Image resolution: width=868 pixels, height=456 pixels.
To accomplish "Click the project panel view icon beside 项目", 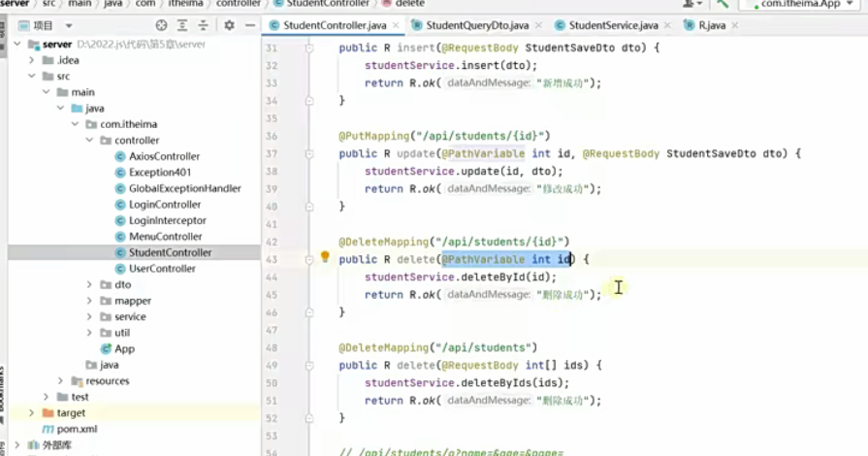I will pyautogui.click(x=24, y=25).
